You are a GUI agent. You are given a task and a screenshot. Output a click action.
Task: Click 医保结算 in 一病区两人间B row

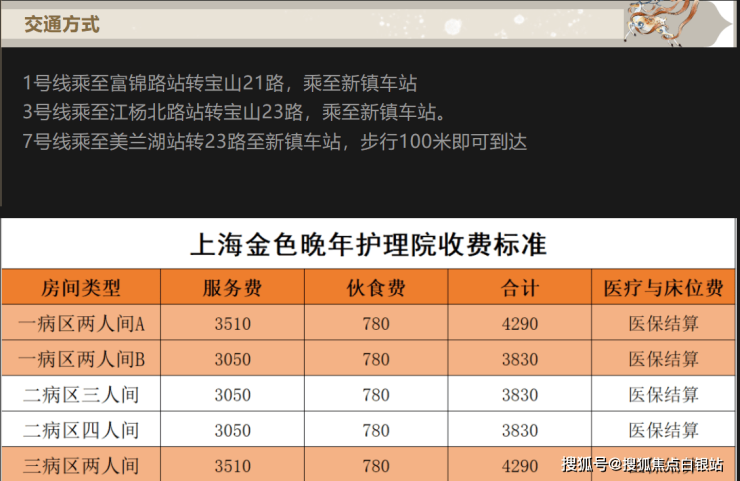[x=663, y=359]
